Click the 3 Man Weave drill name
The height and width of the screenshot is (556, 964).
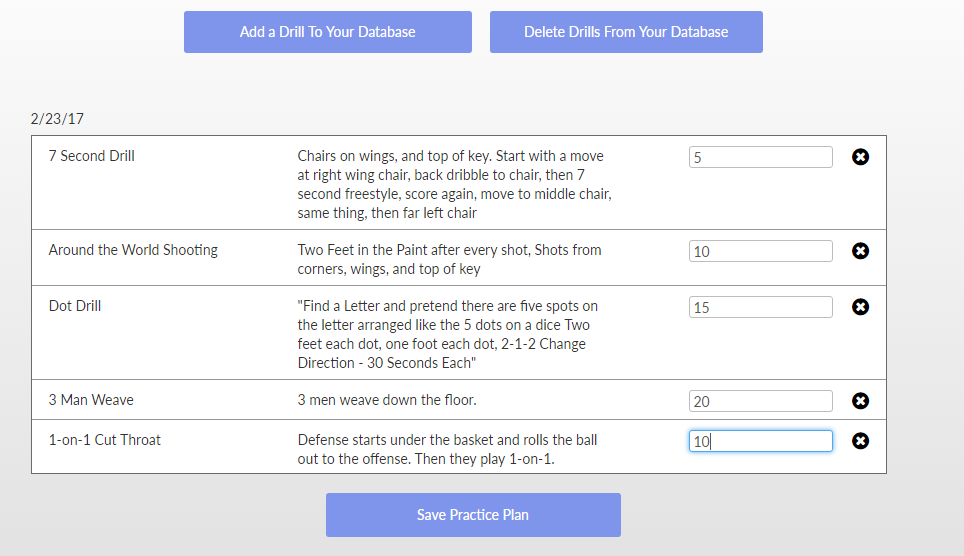click(91, 400)
